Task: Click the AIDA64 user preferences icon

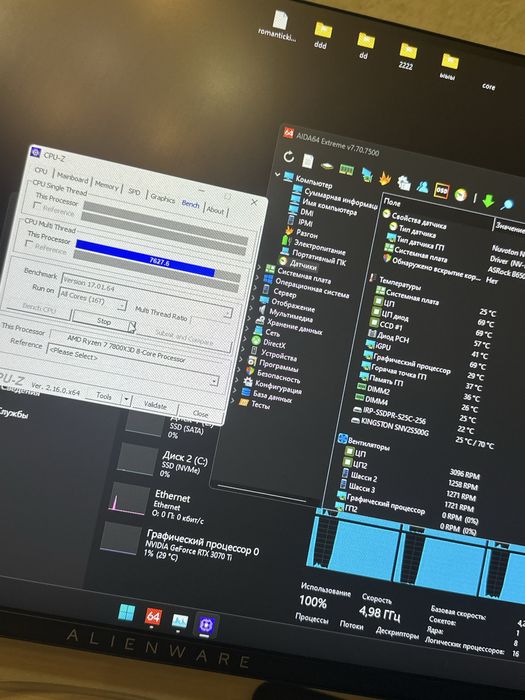Action: [x=422, y=186]
